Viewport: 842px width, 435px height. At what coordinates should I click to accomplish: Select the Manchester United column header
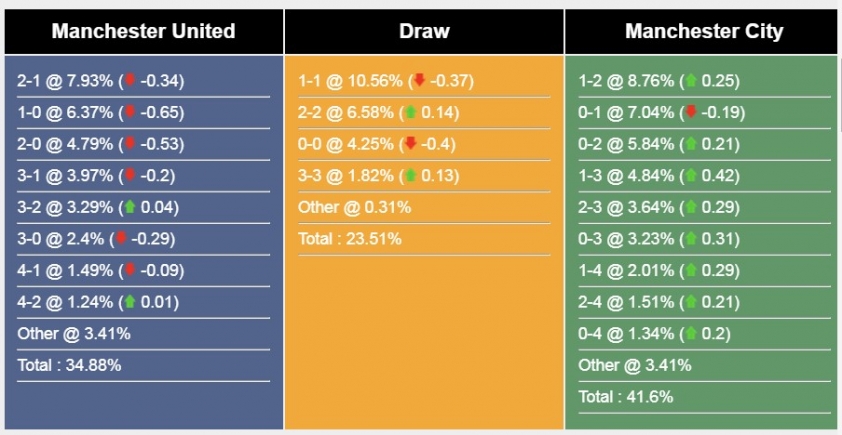click(143, 31)
